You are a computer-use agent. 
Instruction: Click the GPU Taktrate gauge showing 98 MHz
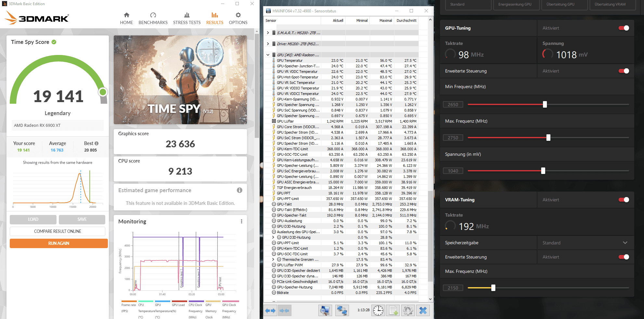450,54
